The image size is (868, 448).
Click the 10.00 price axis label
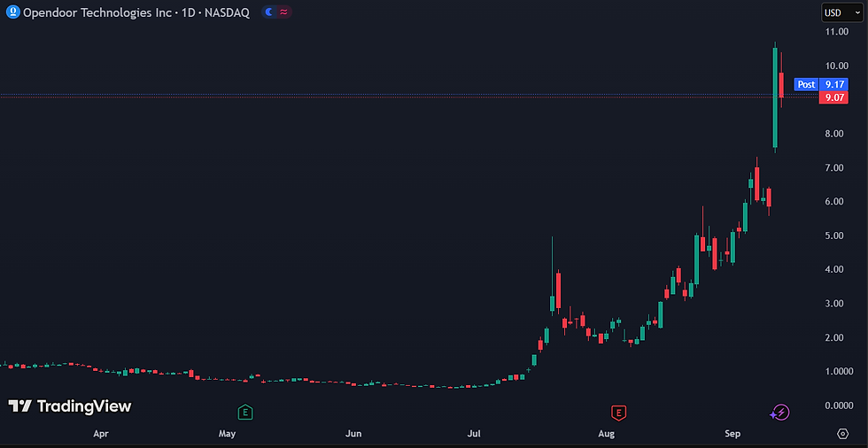point(836,66)
